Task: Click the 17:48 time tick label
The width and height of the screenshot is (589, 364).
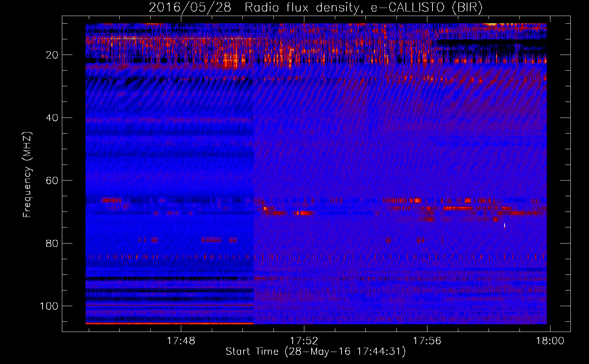Action: [x=181, y=341]
